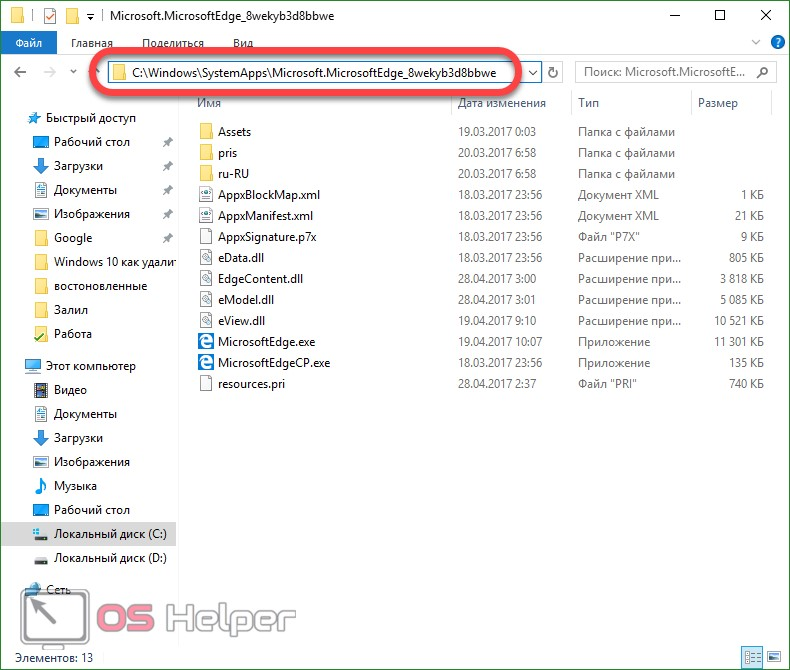Select EdgeContent.dll file icon
The height and width of the screenshot is (670, 790).
click(206, 279)
